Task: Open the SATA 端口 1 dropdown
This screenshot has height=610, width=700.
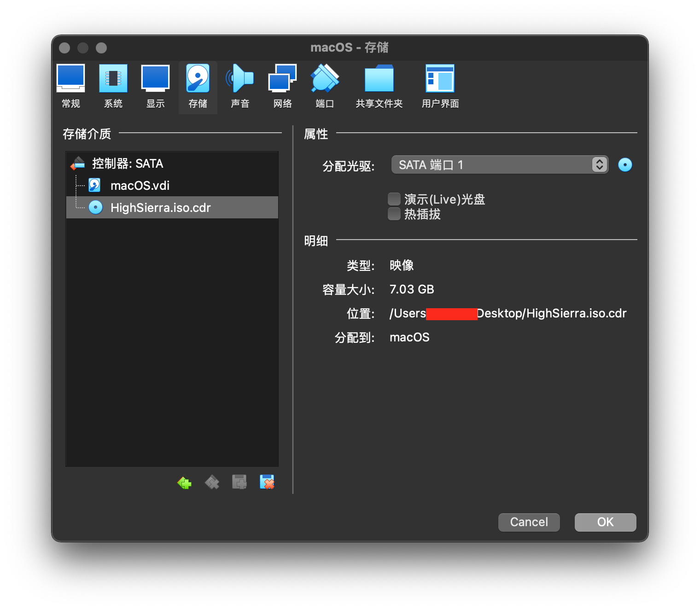Action: click(500, 164)
